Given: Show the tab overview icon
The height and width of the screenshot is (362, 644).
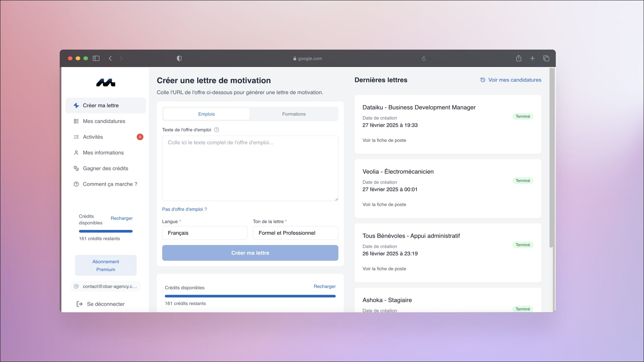Looking at the screenshot, I should 546,58.
